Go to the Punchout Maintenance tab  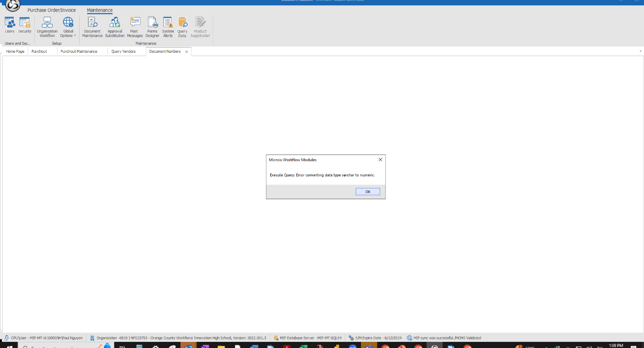pos(79,51)
